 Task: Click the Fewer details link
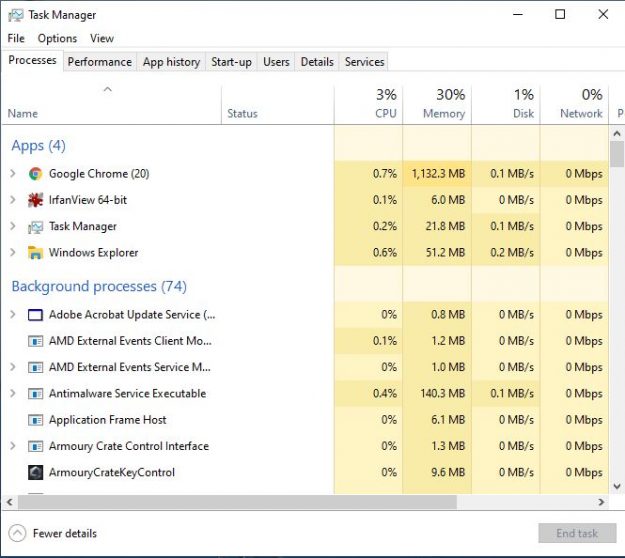[65, 533]
